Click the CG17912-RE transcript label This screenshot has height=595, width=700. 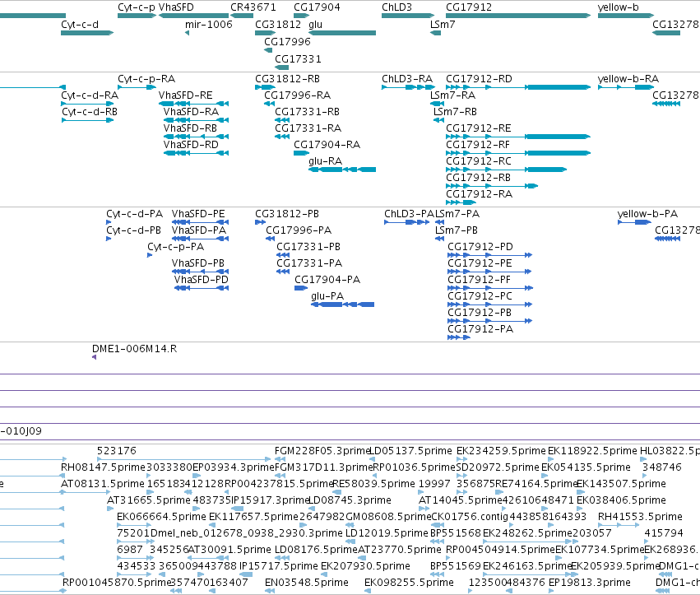pyautogui.click(x=479, y=128)
